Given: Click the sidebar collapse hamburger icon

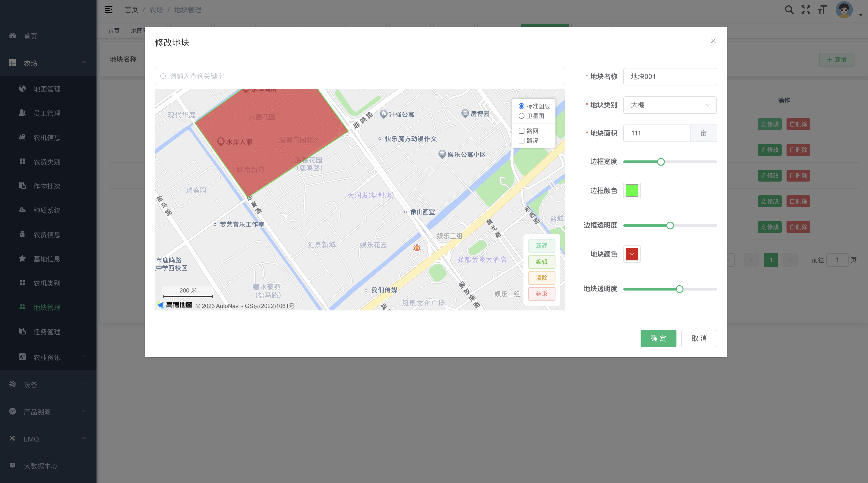Looking at the screenshot, I should [109, 9].
